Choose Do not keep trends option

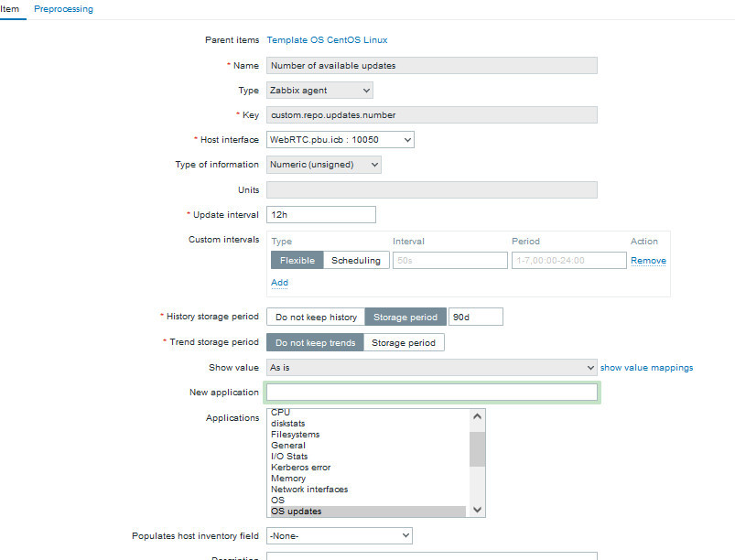(x=315, y=343)
